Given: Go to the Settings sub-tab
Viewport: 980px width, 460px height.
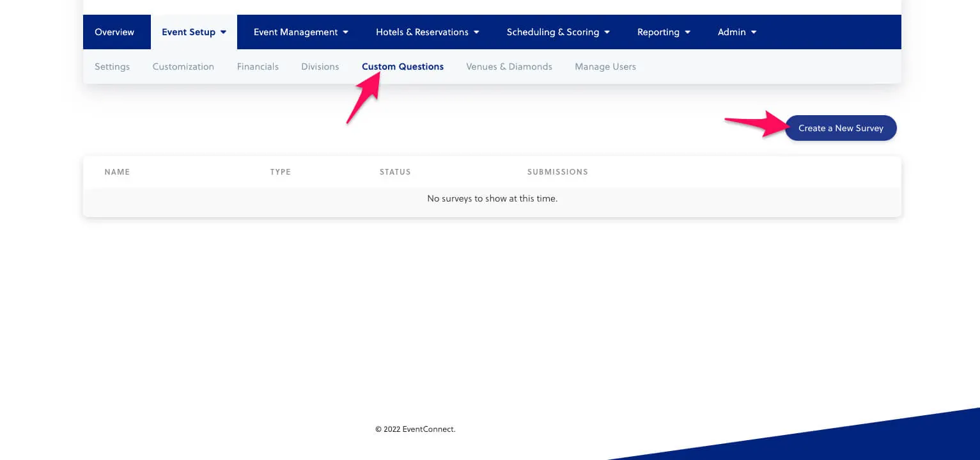Looking at the screenshot, I should click(x=112, y=67).
